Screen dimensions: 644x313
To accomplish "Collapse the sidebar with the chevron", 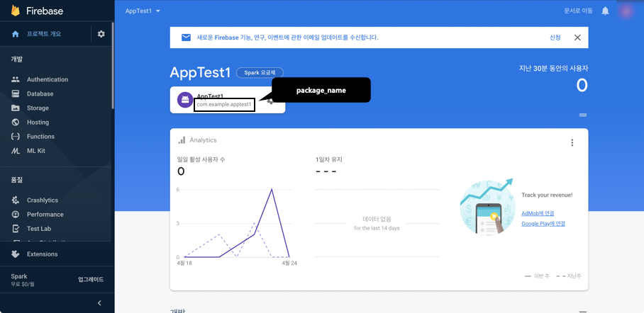I will [99, 303].
